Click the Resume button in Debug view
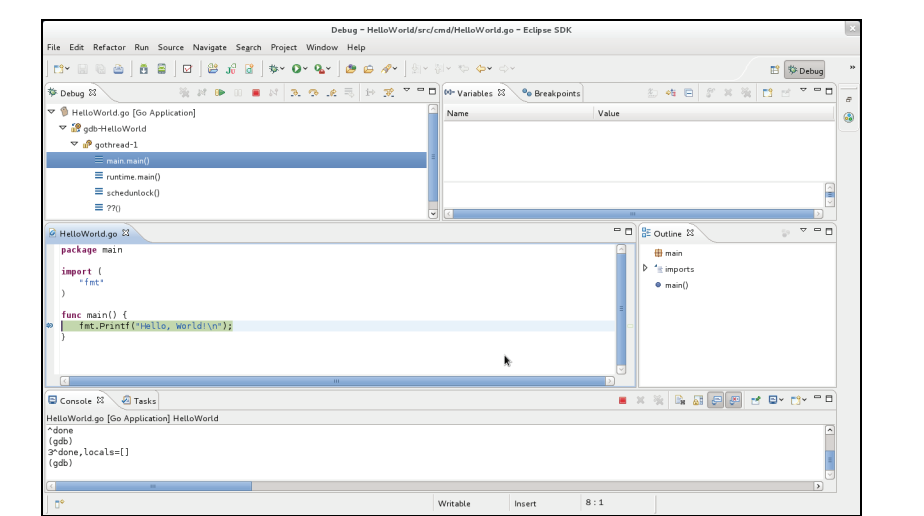This screenshot has height=516, width=924. pos(220,92)
